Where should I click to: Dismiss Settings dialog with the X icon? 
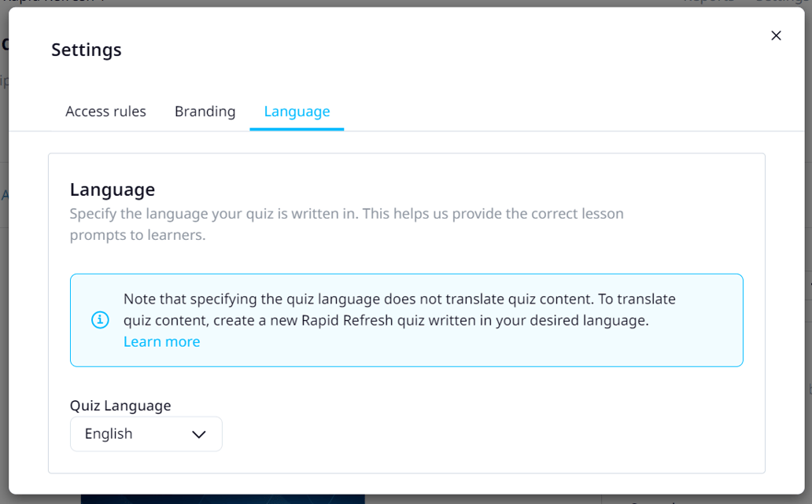776,35
